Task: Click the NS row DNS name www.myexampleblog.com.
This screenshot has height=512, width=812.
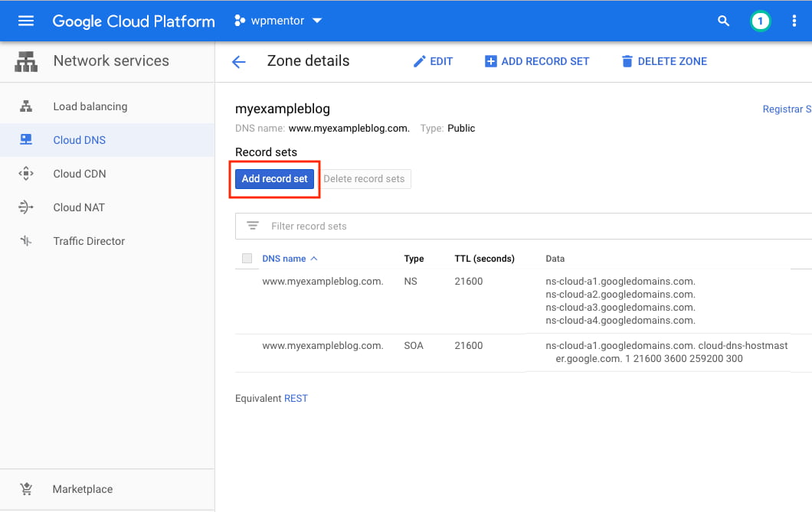Action: point(323,282)
